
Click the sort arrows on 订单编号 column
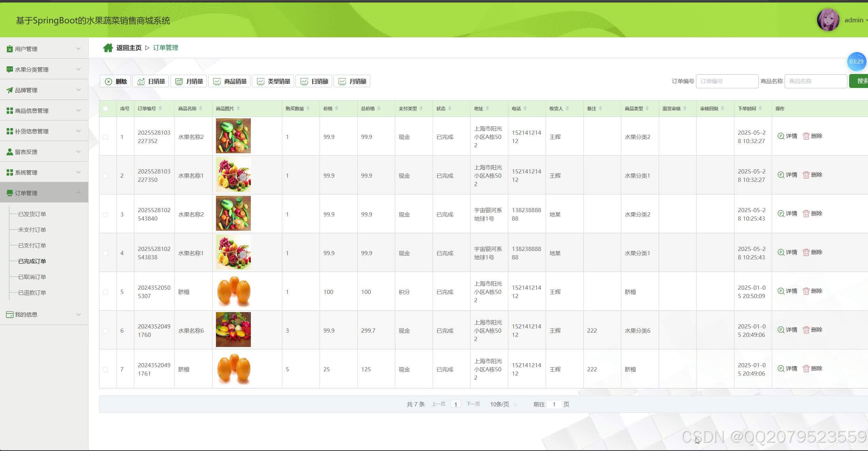pyautogui.click(x=160, y=109)
